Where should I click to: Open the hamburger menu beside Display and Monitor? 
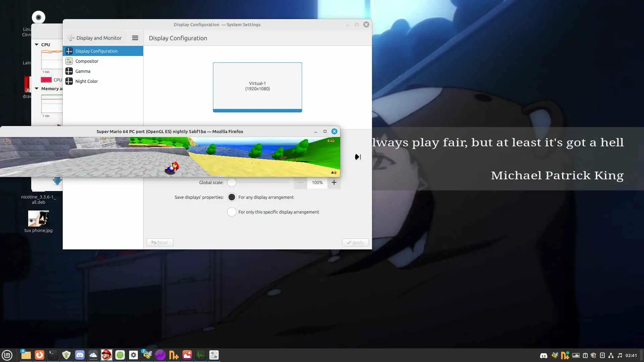[x=135, y=38]
